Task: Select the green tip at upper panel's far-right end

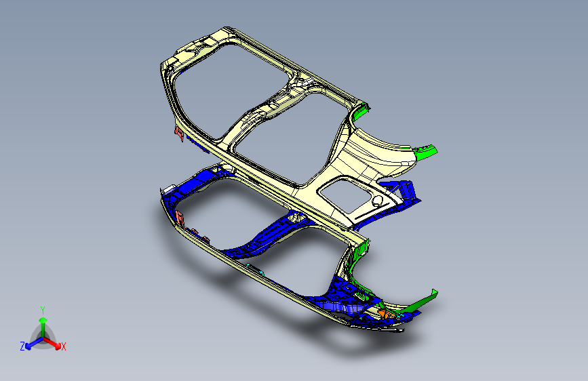Action: tap(426, 152)
